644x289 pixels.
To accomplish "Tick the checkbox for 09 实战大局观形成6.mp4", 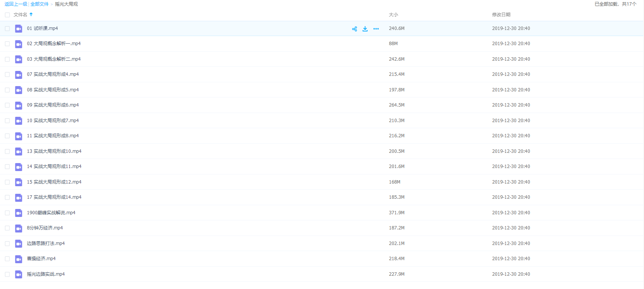I will 7,105.
